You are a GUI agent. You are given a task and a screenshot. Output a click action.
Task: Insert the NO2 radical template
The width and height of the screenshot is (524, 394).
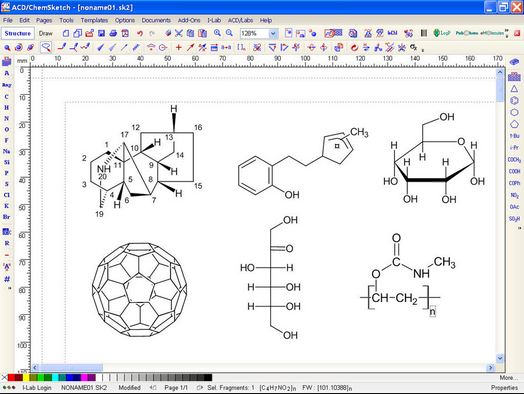514,195
